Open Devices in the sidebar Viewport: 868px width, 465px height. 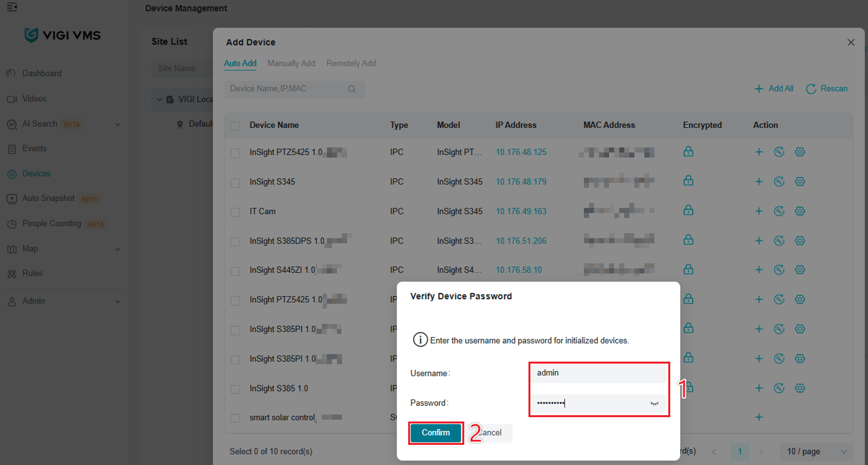[36, 174]
